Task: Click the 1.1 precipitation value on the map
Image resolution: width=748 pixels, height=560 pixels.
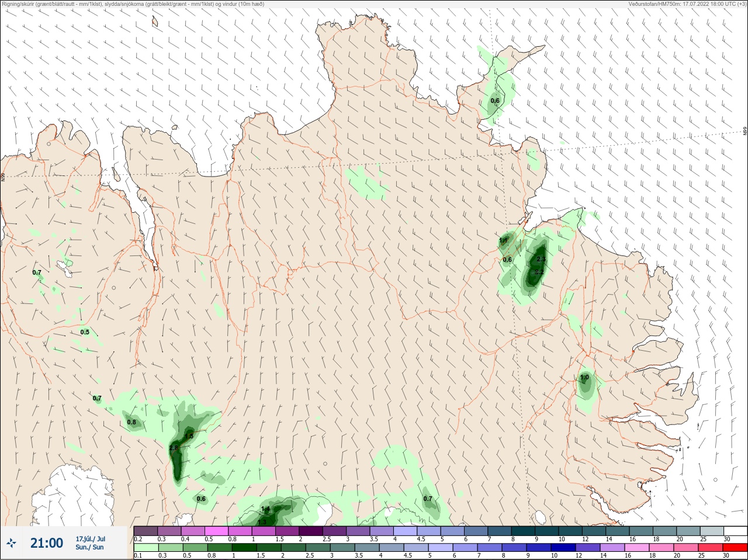Action: click(503, 240)
